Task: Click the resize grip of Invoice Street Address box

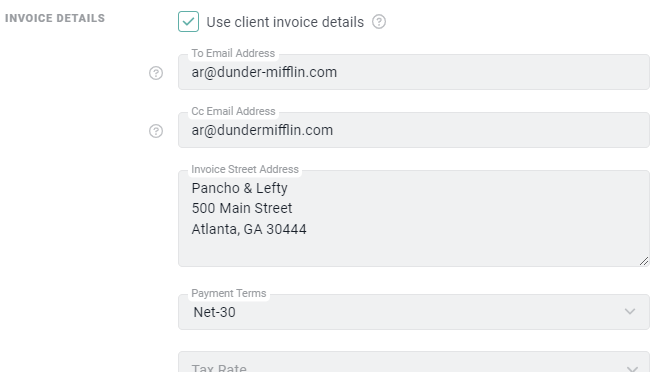Action: [643, 261]
